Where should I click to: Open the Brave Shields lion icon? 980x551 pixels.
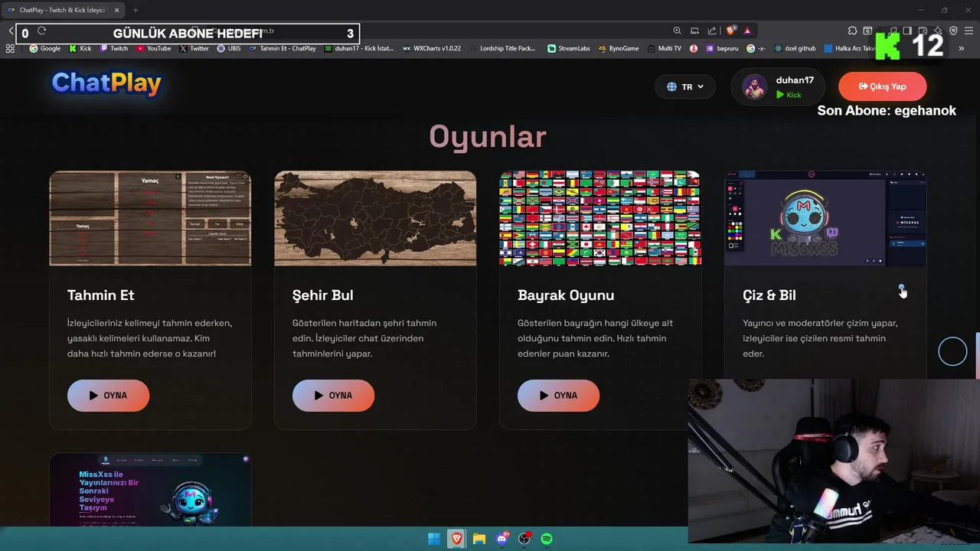pos(731,31)
